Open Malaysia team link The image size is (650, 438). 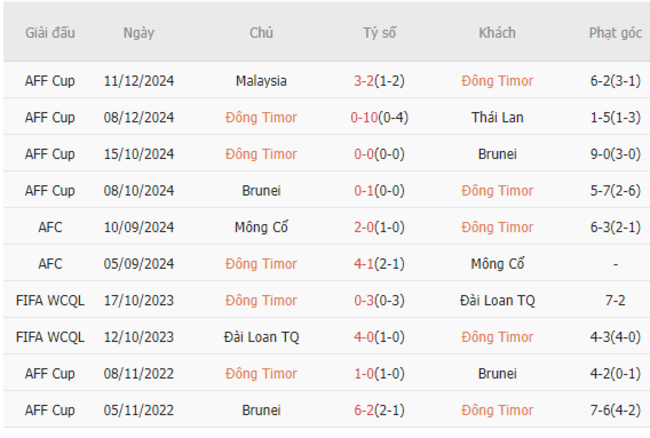pos(261,81)
